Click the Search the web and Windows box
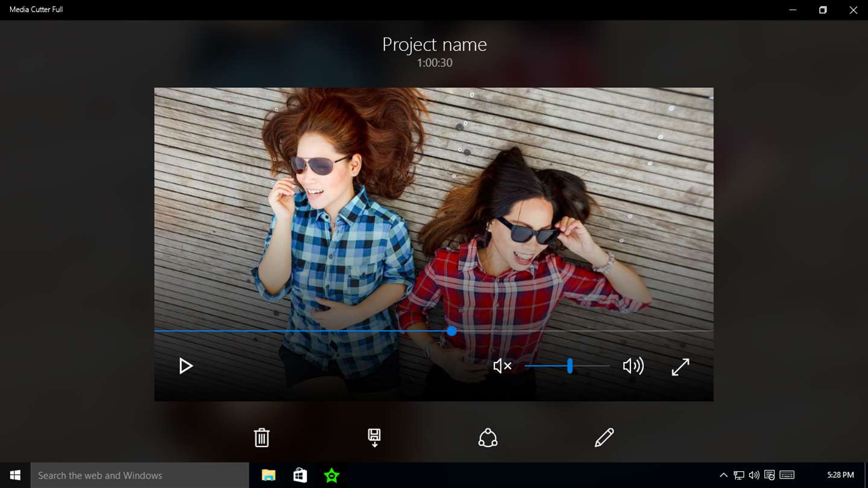868x488 pixels. [x=140, y=475]
